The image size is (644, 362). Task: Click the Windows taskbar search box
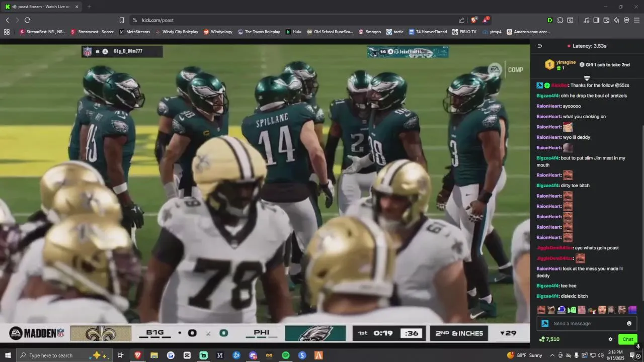coord(65,355)
